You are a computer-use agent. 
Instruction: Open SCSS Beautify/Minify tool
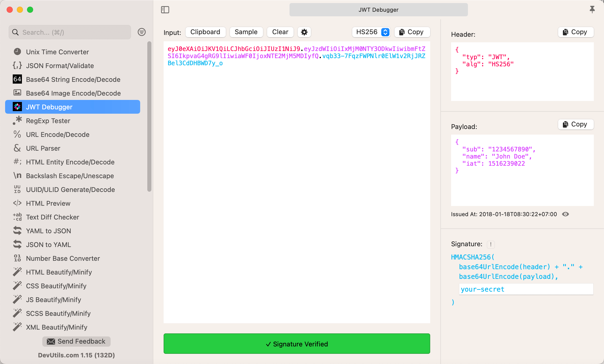click(73, 313)
